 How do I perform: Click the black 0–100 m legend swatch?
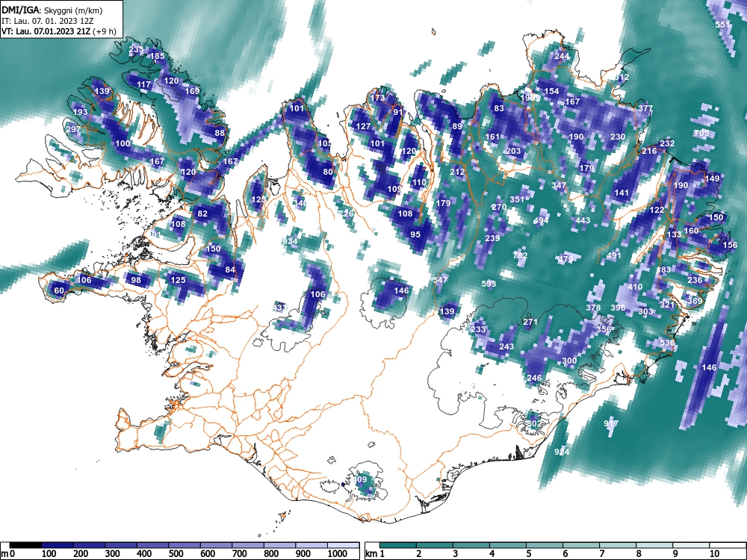(x=25, y=546)
